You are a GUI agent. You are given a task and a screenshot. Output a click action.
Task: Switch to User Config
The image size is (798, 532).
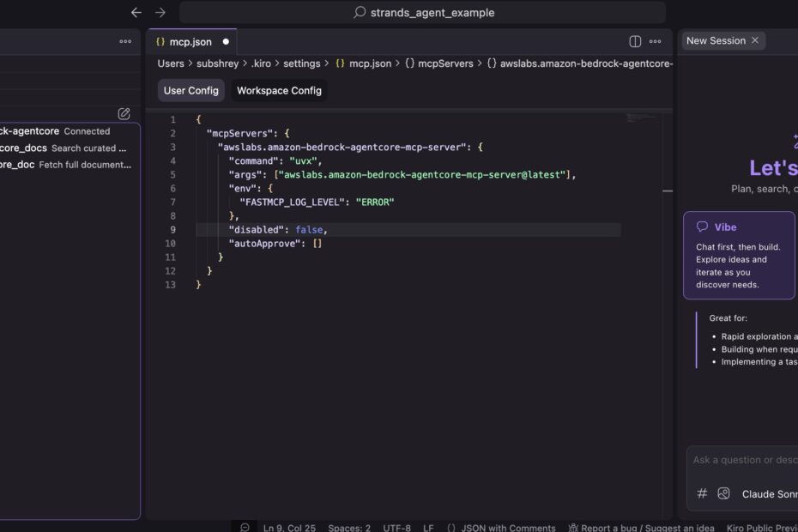(191, 91)
